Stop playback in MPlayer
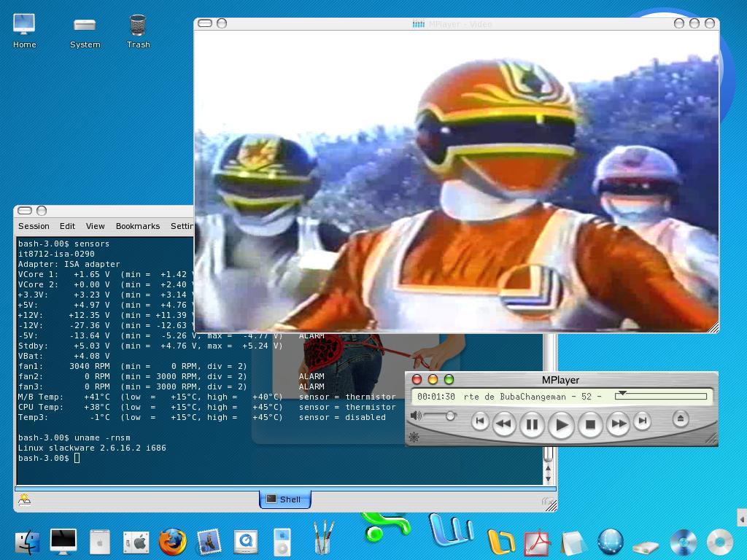The image size is (747, 560). coord(590,424)
